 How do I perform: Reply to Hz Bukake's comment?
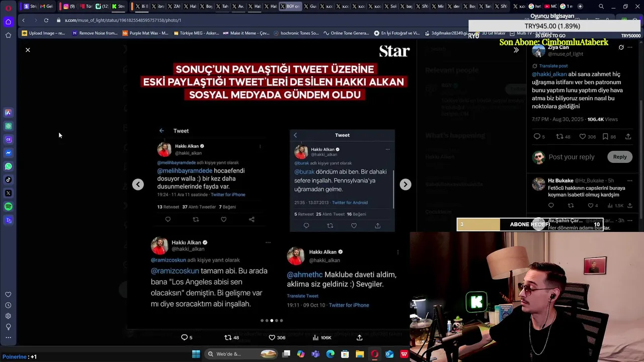coord(551,205)
